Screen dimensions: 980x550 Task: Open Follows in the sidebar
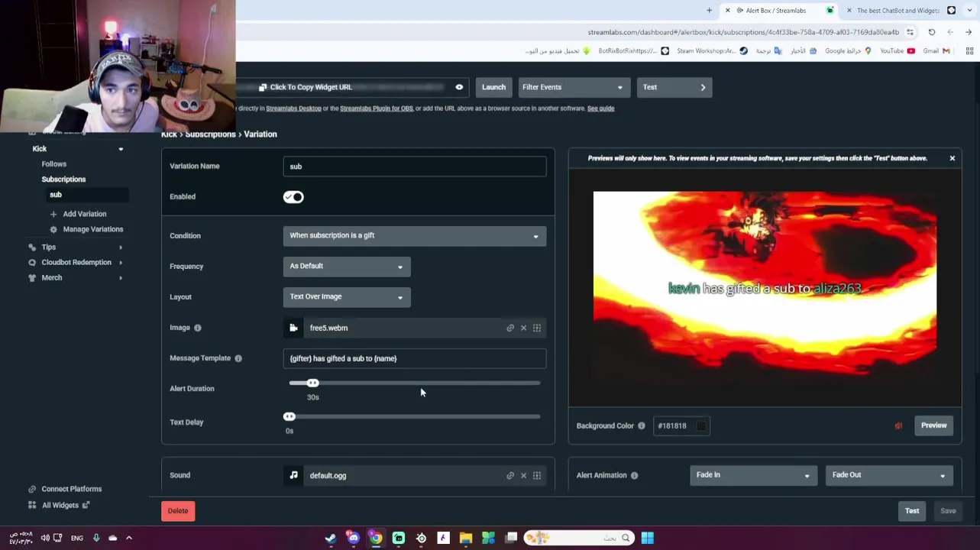pos(54,164)
